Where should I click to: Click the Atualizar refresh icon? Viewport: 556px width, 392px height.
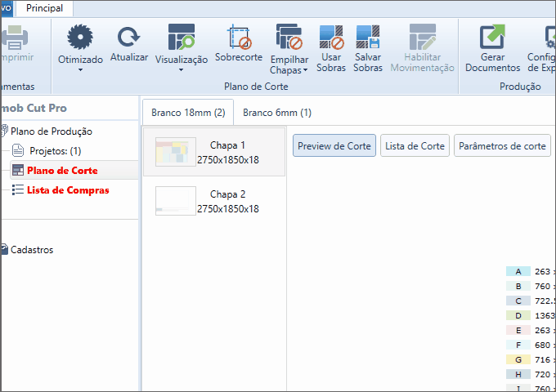(128, 37)
